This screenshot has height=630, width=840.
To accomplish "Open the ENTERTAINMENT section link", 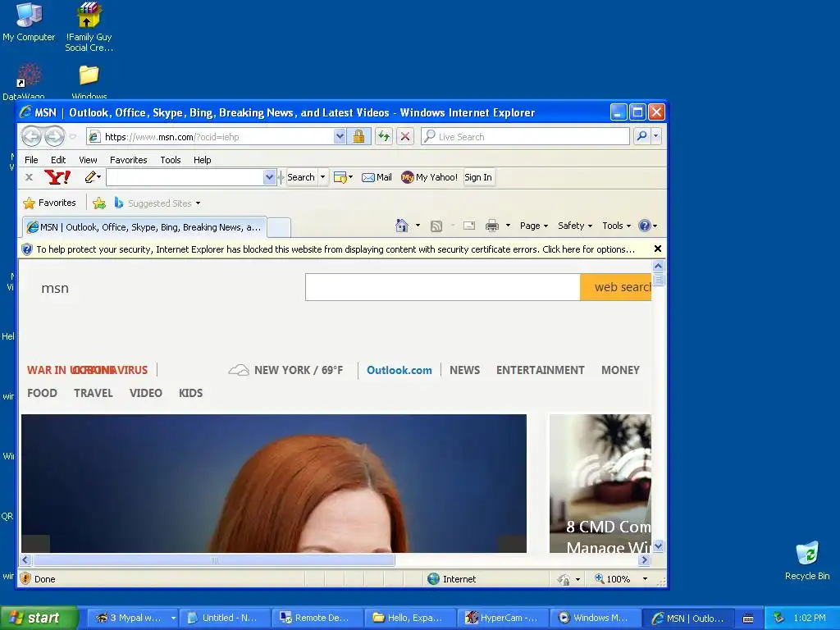I will 540,370.
